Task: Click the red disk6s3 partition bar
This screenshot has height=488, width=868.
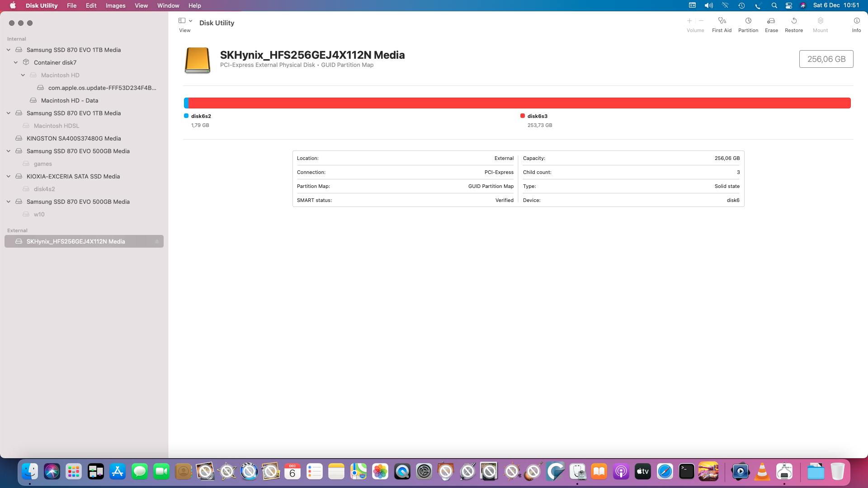Action: point(520,103)
